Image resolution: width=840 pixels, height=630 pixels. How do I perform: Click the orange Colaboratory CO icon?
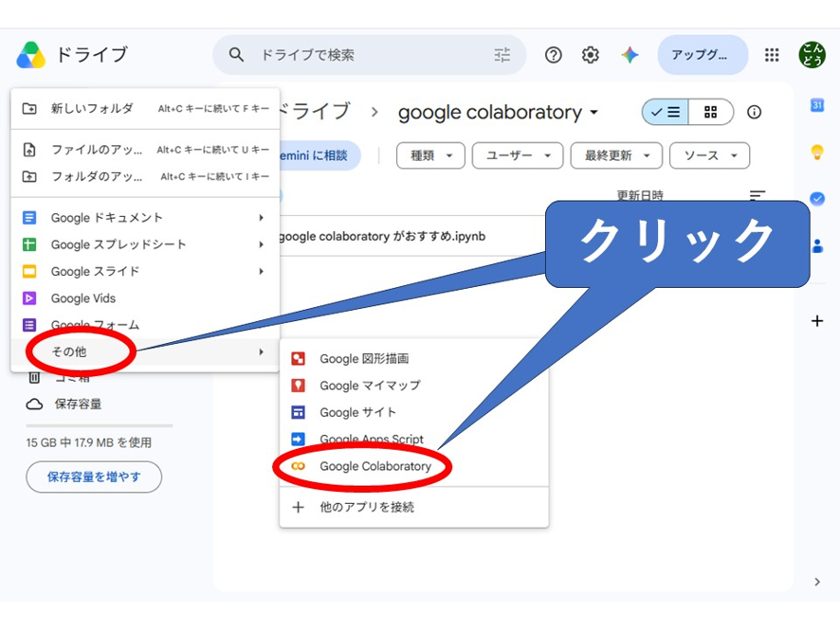(x=298, y=466)
